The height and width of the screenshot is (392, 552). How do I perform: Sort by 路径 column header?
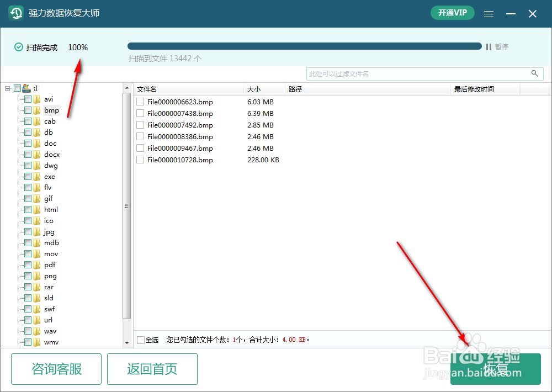(368, 89)
